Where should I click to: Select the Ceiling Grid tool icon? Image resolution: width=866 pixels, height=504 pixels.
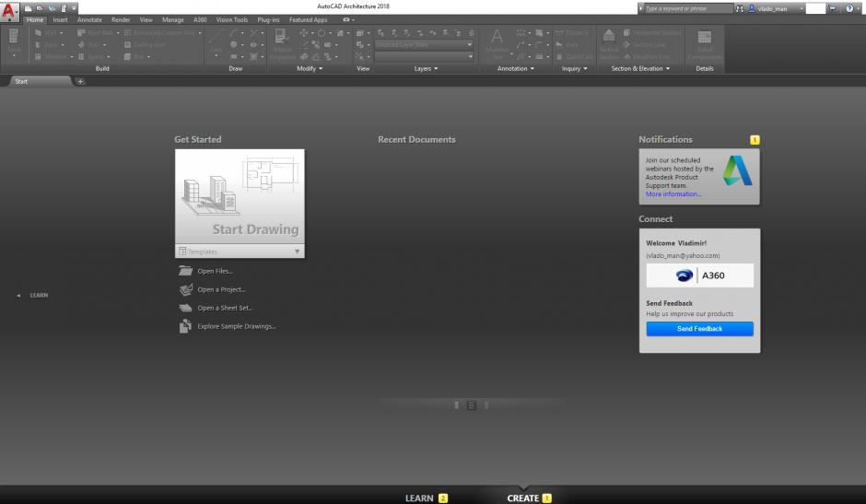coord(127,45)
